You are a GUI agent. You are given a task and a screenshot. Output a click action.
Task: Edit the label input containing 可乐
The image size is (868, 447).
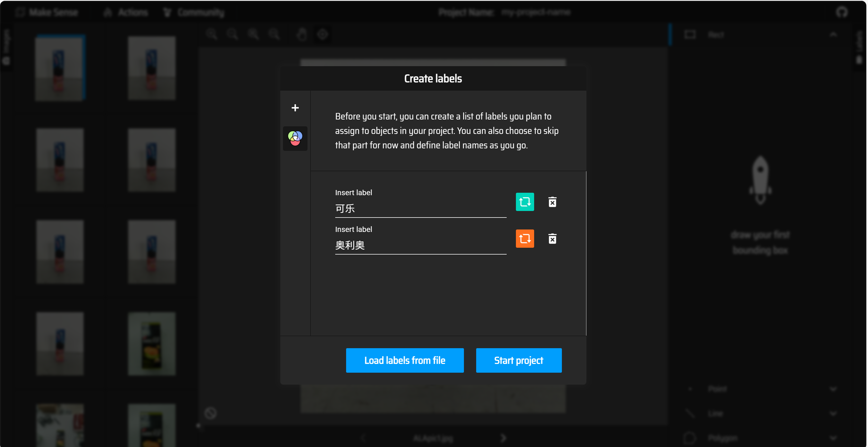[420, 209]
